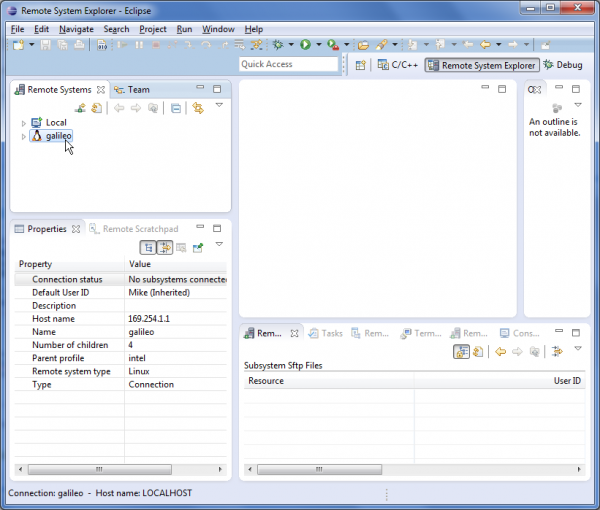This screenshot has height=510, width=600.
Task: Open the Properties view menu triangle
Action: (x=219, y=244)
